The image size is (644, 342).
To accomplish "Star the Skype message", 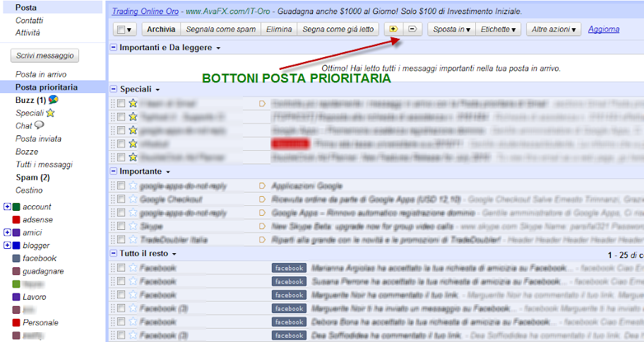I will tap(133, 226).
